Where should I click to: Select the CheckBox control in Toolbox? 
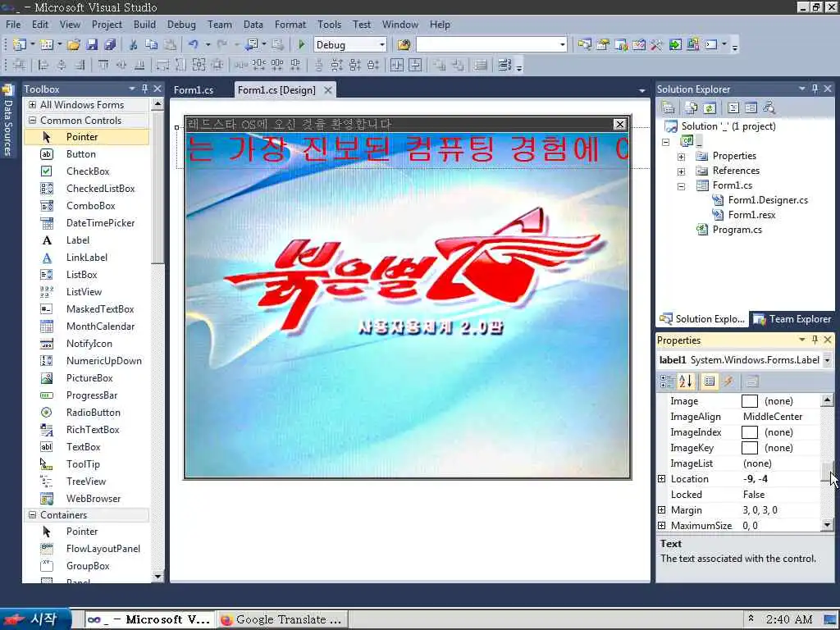point(87,171)
